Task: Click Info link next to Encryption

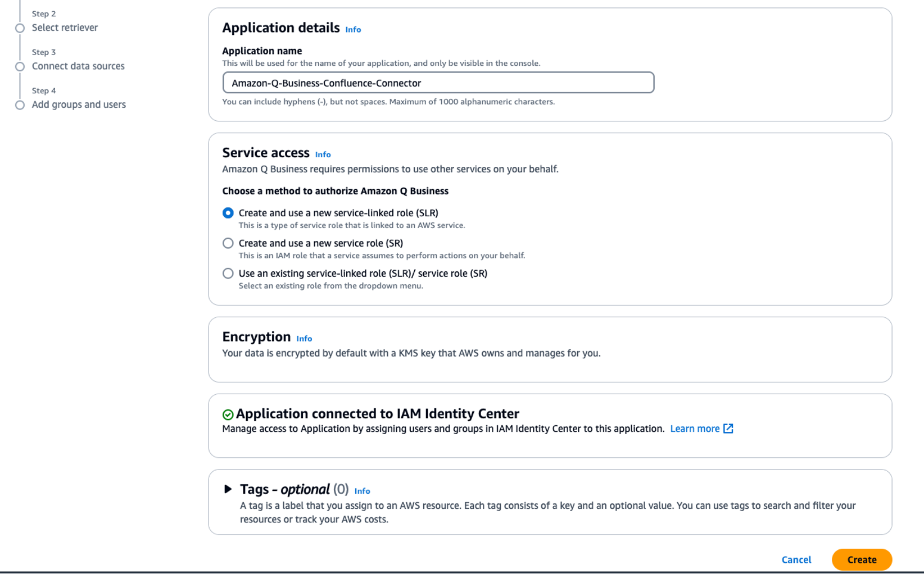Action: [x=304, y=339]
